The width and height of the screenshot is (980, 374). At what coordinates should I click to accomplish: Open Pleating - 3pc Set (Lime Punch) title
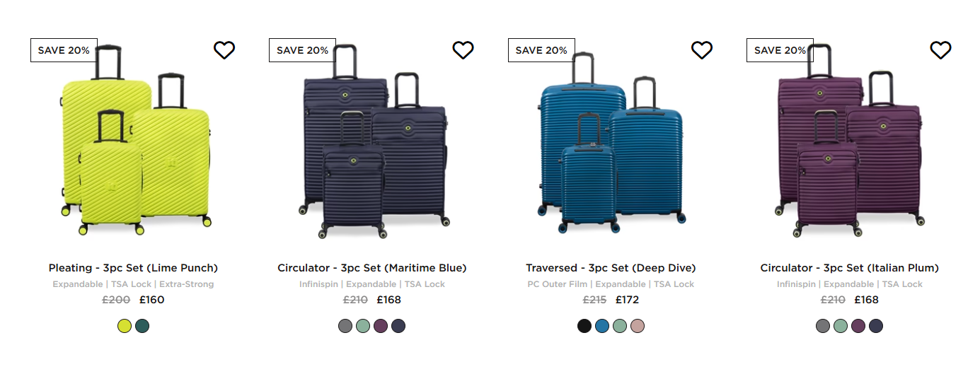click(133, 268)
